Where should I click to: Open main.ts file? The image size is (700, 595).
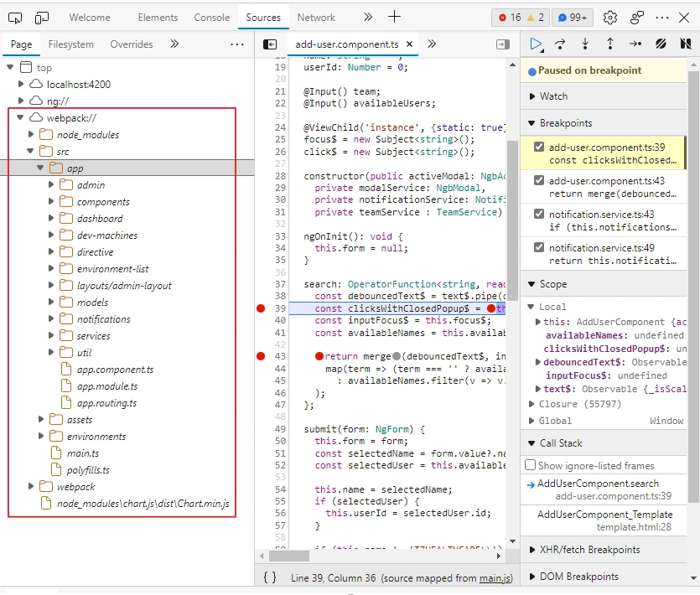coord(83,453)
